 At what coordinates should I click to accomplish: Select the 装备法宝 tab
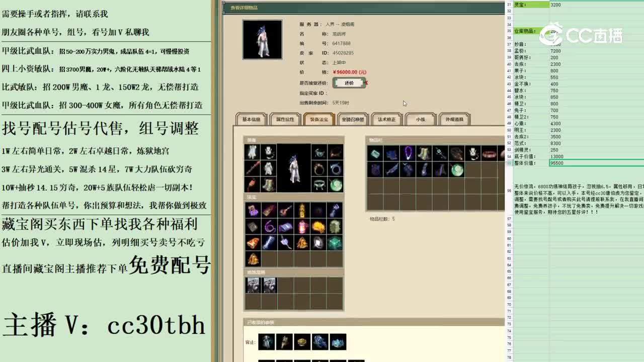click(x=318, y=119)
